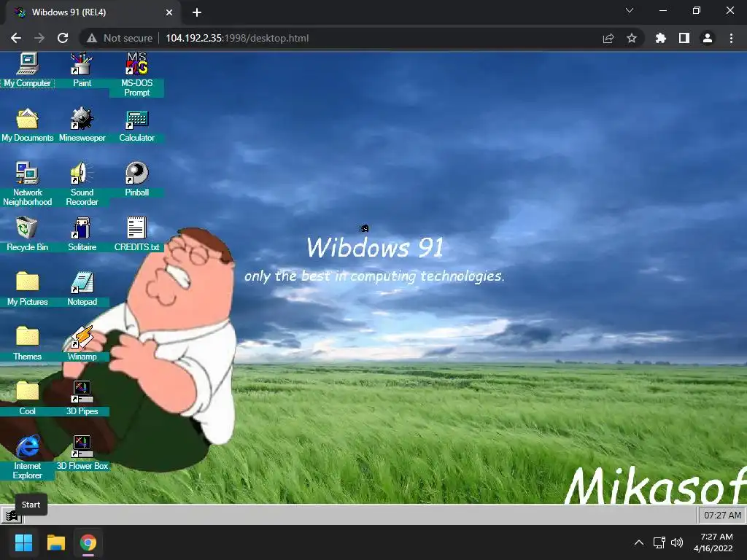Open the Windows date and time

click(713, 542)
